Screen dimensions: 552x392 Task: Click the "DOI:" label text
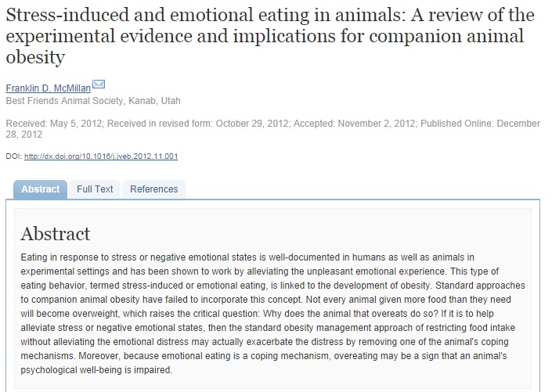tap(13, 156)
